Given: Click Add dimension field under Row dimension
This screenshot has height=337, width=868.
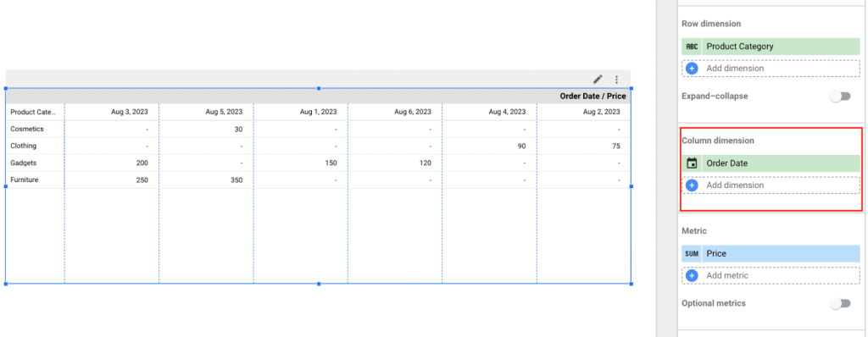Looking at the screenshot, I should click(771, 69).
